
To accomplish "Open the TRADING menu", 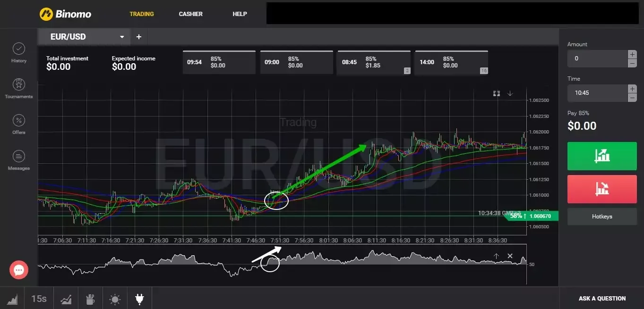I will 142,14.
